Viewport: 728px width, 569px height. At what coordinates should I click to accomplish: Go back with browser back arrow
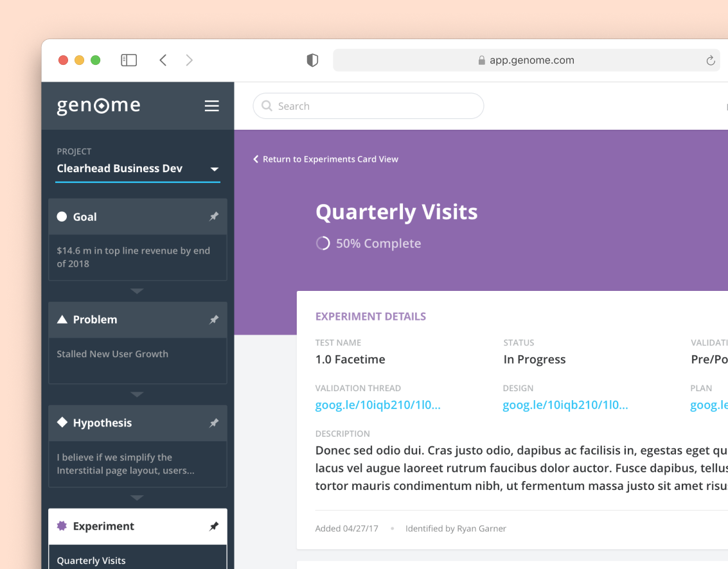click(x=163, y=60)
